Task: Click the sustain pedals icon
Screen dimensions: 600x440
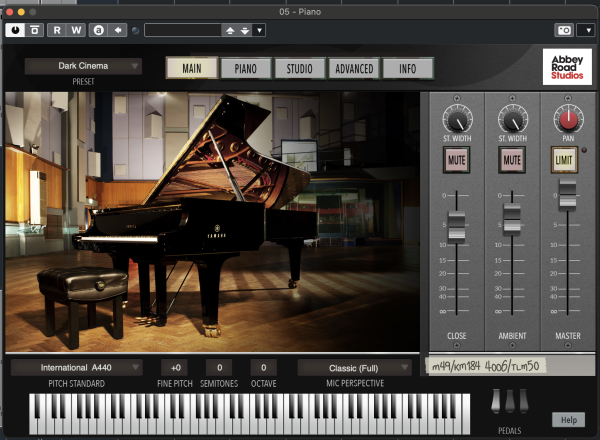Action: [509, 400]
